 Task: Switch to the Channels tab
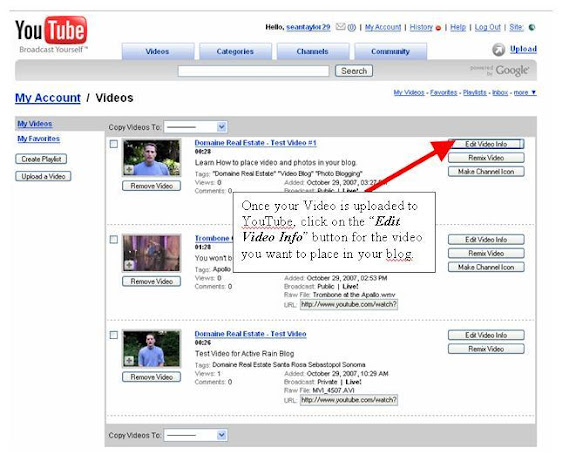pos(313,51)
